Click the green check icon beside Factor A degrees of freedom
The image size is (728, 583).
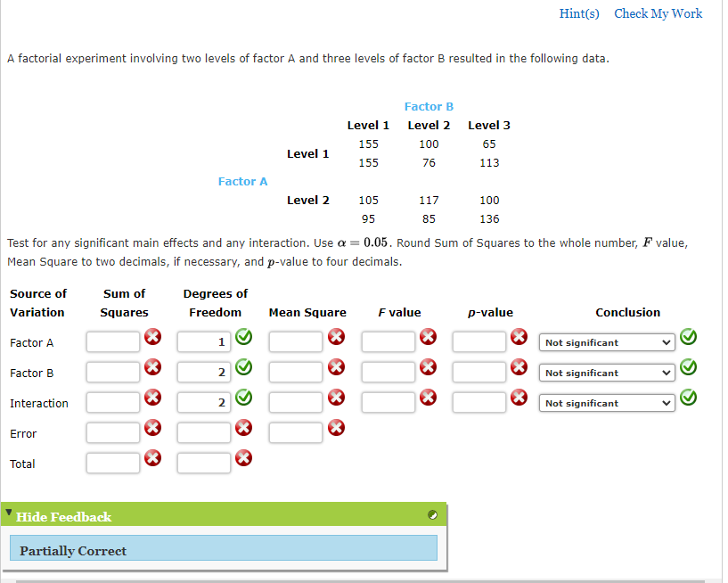click(243, 337)
